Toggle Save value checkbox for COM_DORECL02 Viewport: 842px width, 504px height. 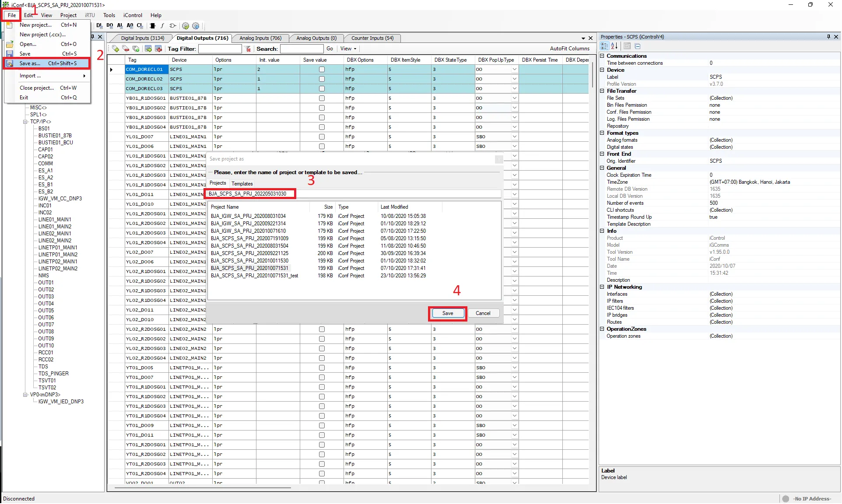click(x=322, y=79)
